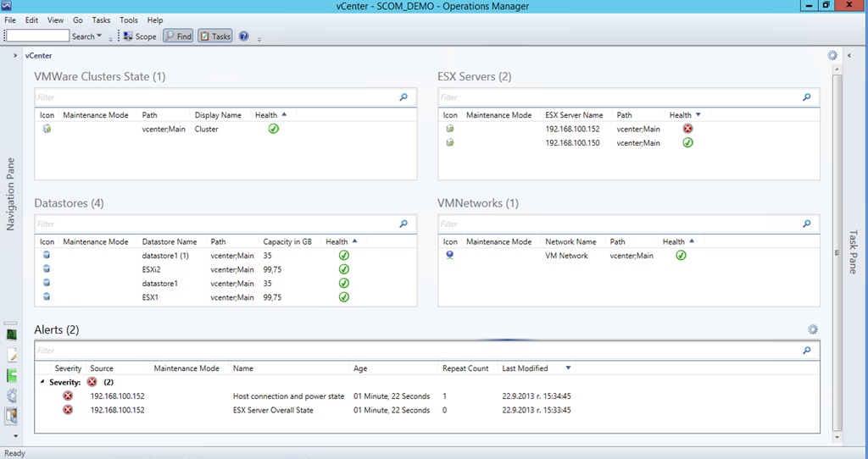Open the Alerts widget gear settings

[x=812, y=329]
